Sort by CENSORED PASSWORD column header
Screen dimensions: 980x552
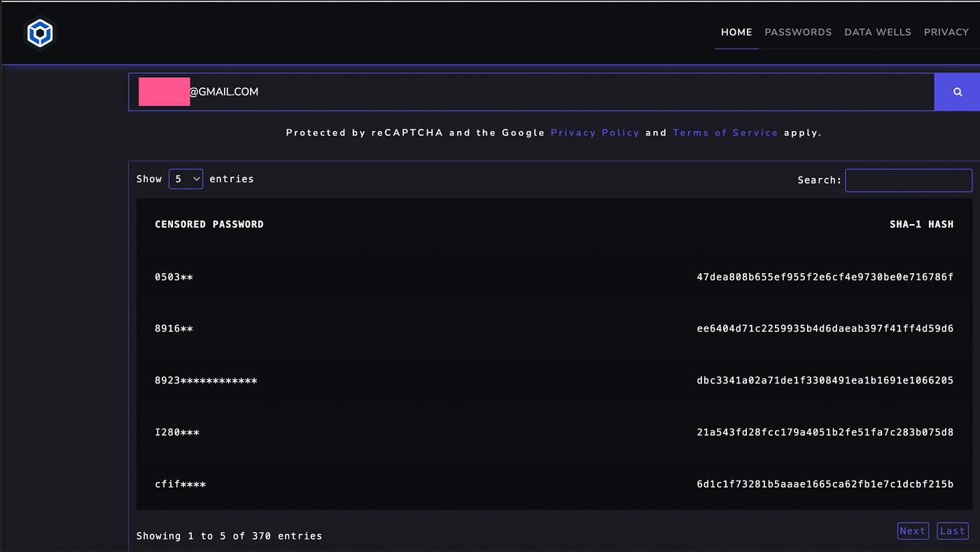209,224
